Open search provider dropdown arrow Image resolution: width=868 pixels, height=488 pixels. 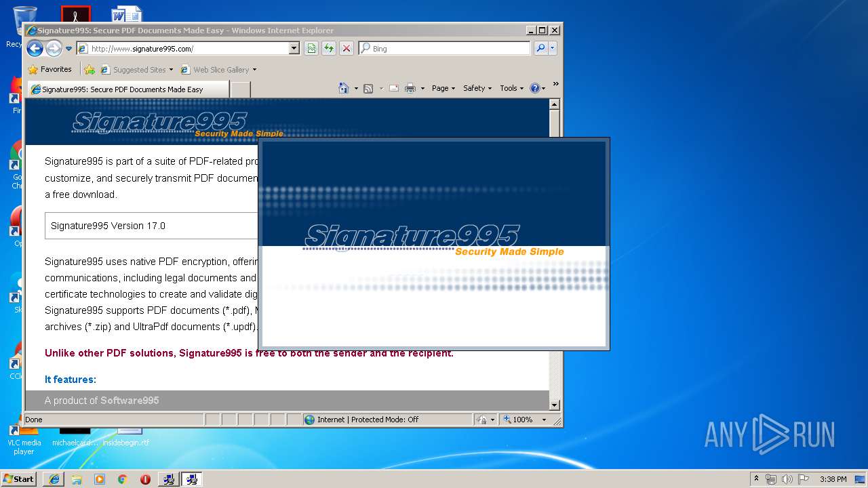point(553,48)
